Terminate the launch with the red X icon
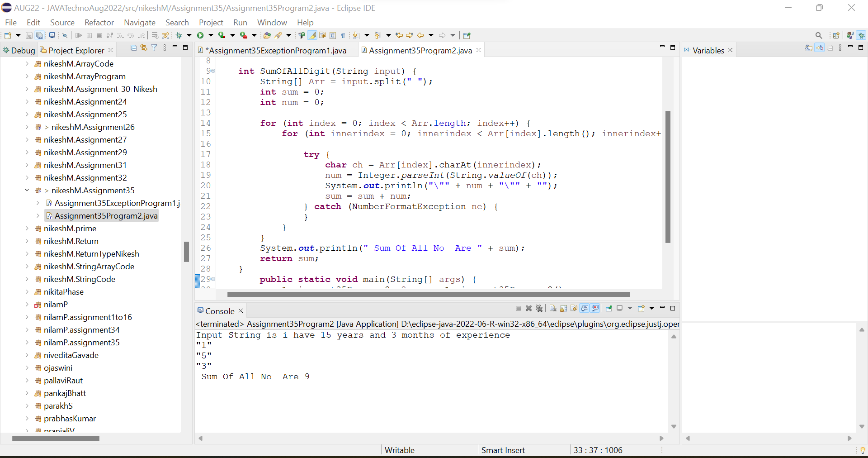Screen dimensions: 868x458 pos(528,308)
